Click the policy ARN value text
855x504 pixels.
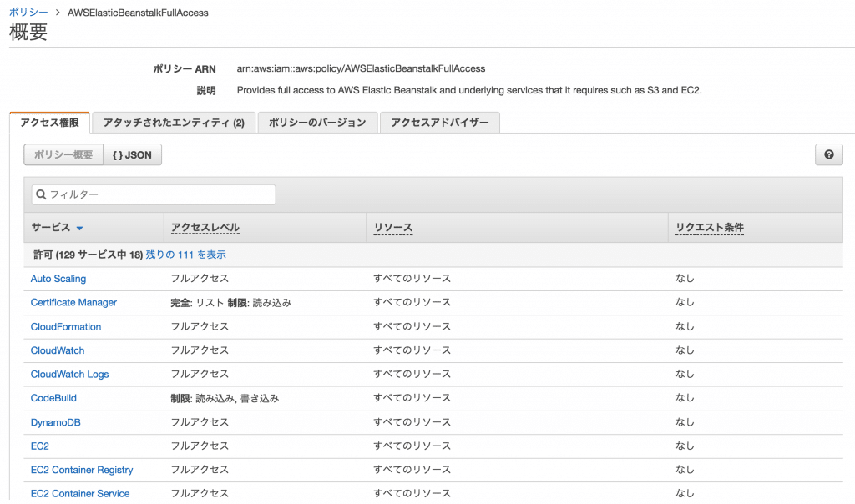[361, 68]
